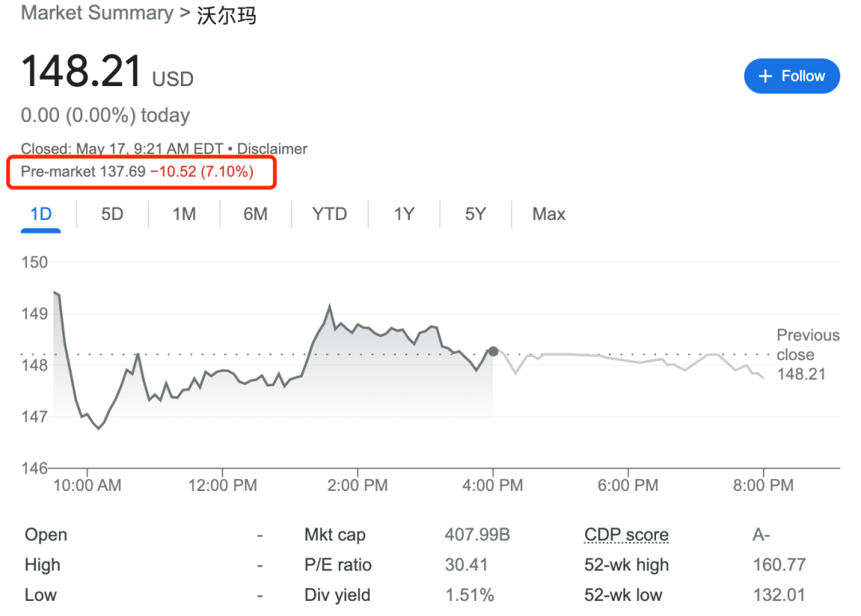Click the Closed: May 17, 9:21 AM EDT text

pos(122,149)
